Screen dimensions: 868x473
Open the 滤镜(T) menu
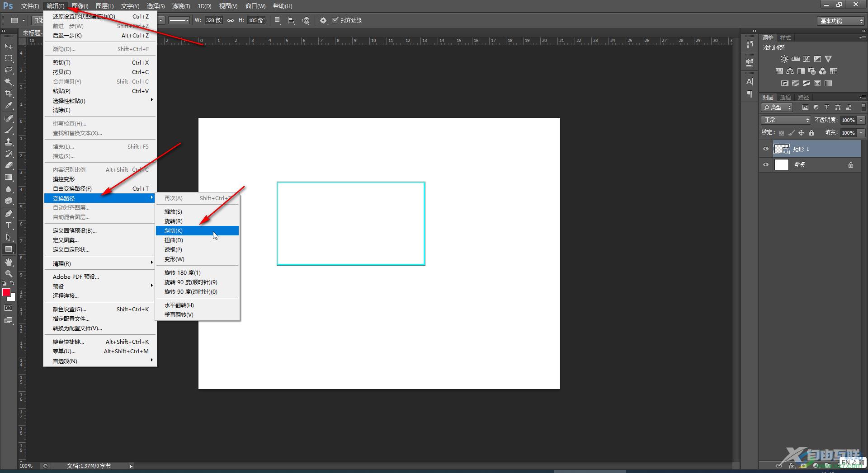tap(181, 6)
